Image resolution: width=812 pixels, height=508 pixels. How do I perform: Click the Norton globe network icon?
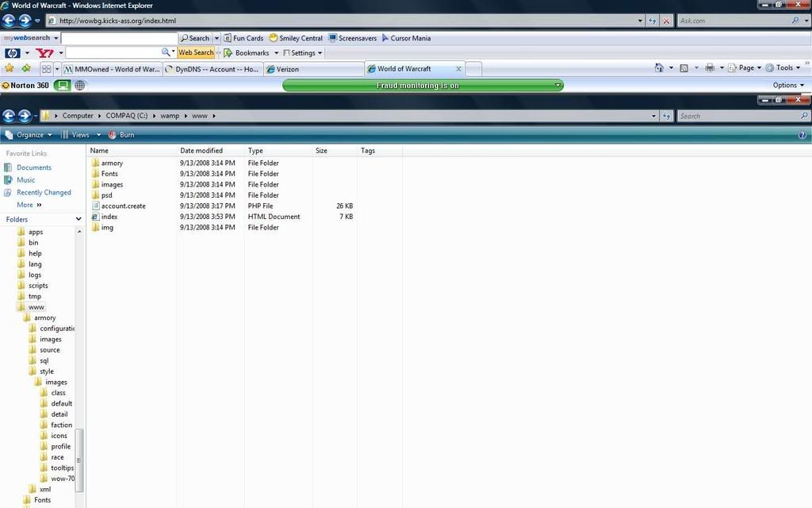(80, 86)
